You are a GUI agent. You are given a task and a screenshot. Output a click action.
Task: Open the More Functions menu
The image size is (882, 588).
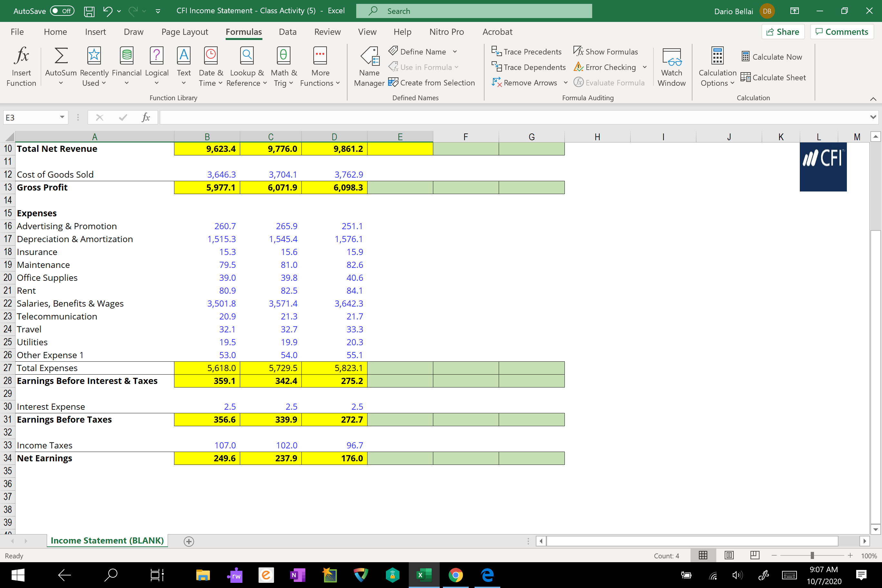320,66
